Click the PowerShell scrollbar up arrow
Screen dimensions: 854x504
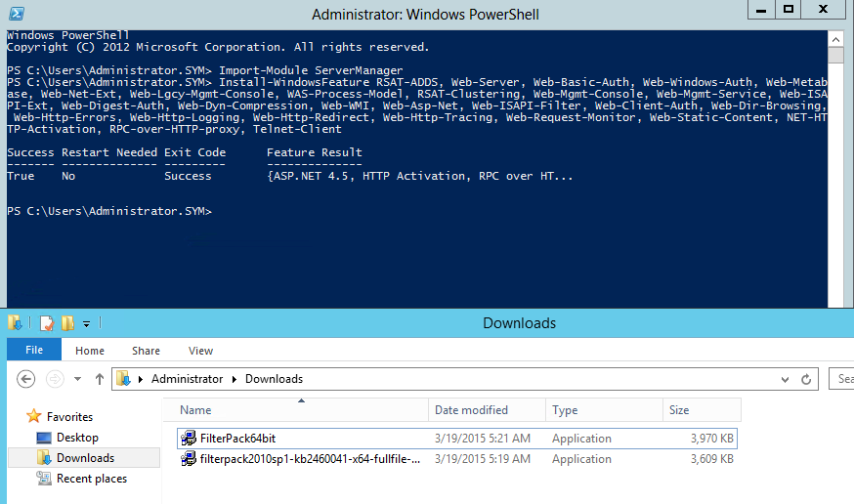point(835,39)
